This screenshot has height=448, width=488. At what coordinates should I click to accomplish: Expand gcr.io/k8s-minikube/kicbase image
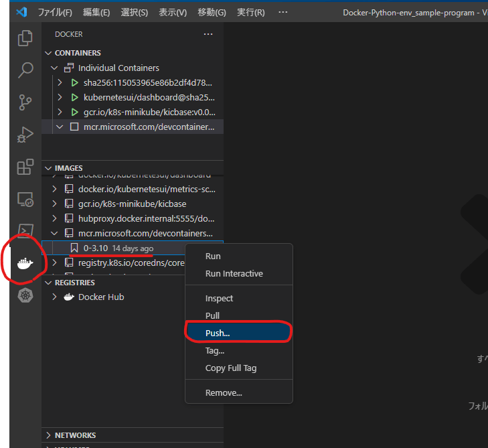point(54,204)
